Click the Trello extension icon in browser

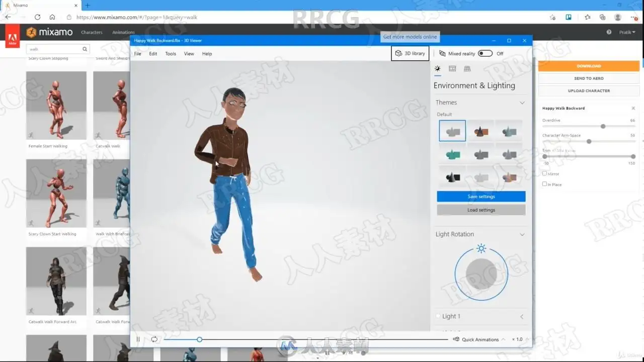pos(569,17)
